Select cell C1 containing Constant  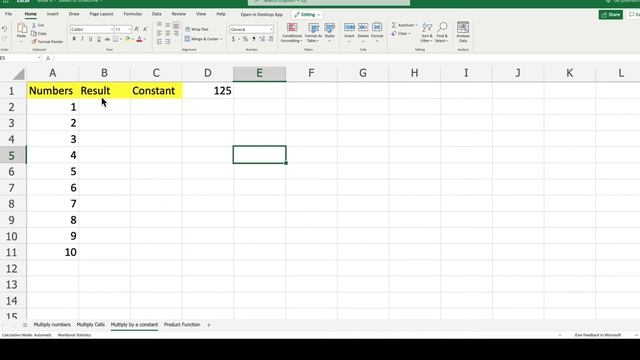click(x=156, y=91)
